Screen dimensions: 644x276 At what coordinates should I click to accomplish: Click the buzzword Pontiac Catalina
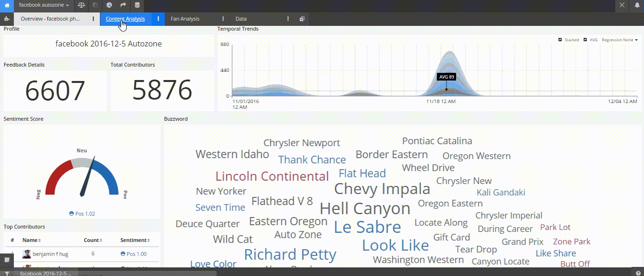pyautogui.click(x=437, y=141)
